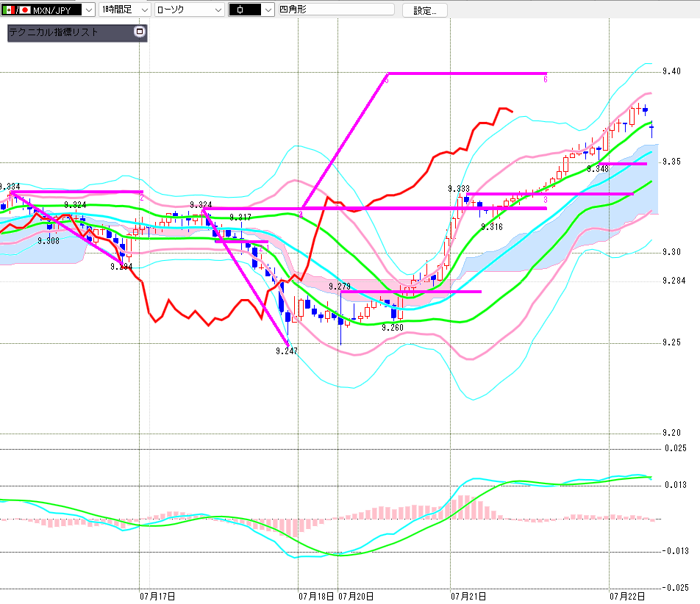Open the 1時間足 timeframe dropdown
This screenshot has height=604, width=700.
pos(144,10)
